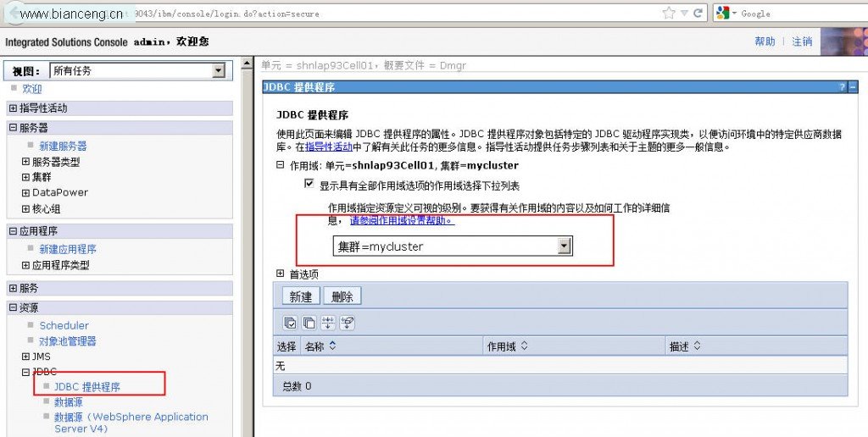Collapse the 资源 section
868x437 pixels.
(14, 307)
